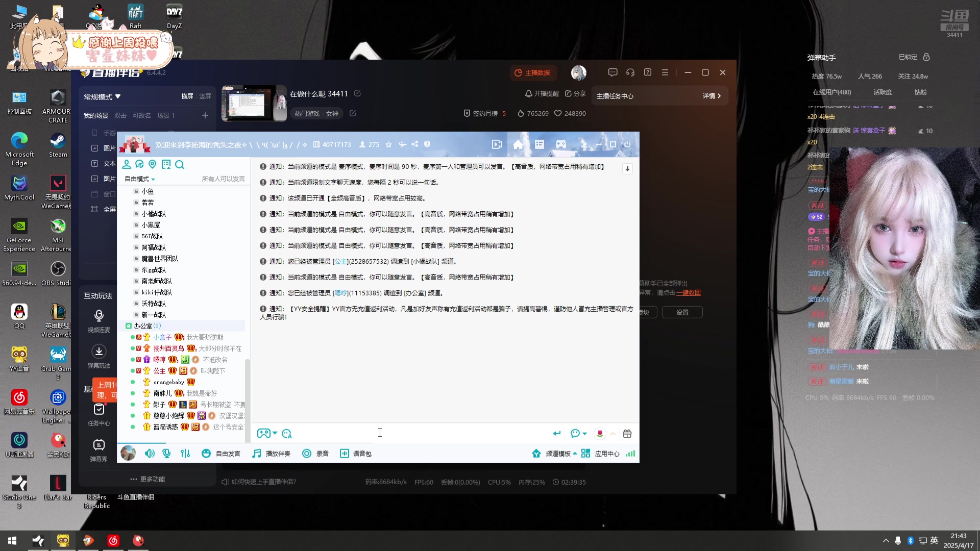The width and height of the screenshot is (980, 551).
Task: Open the hamburger menu in 直播伴侣
Action: tap(665, 72)
